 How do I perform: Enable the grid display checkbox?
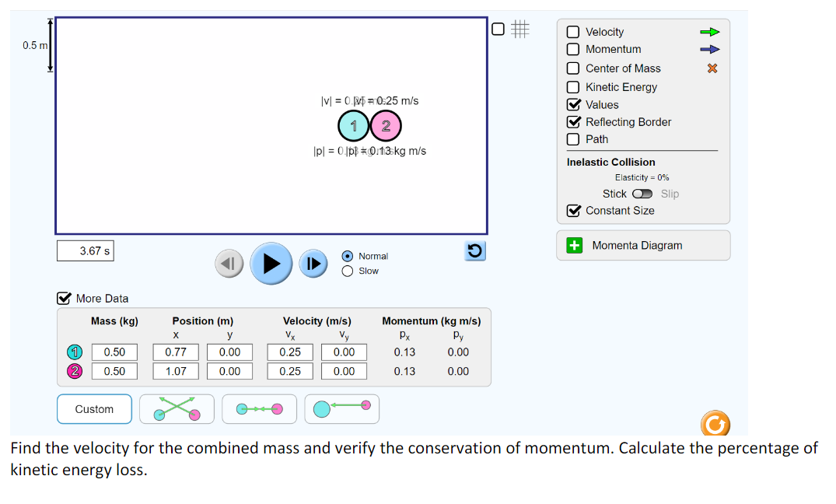tap(496, 29)
